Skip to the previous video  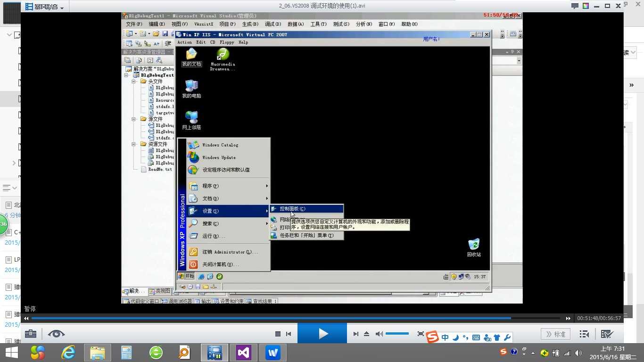pyautogui.click(x=289, y=334)
